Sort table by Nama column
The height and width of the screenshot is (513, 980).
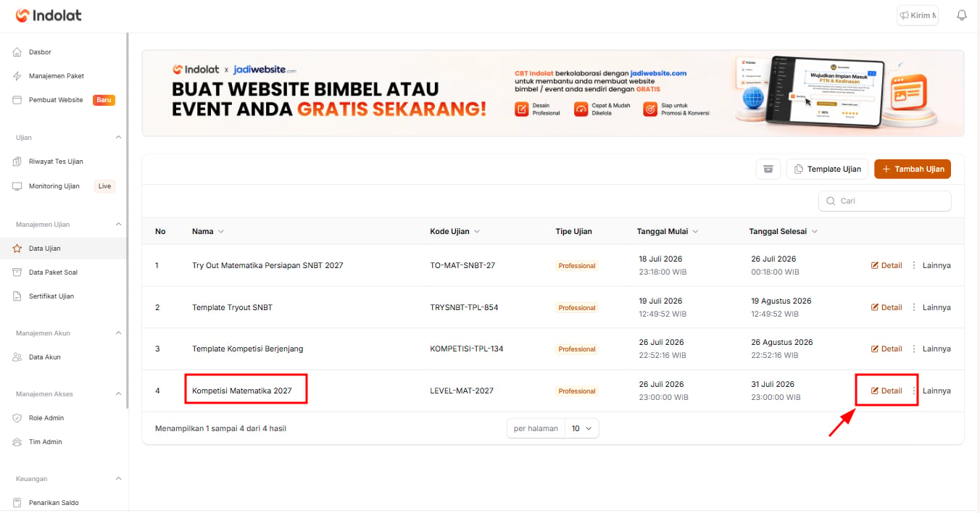click(208, 231)
